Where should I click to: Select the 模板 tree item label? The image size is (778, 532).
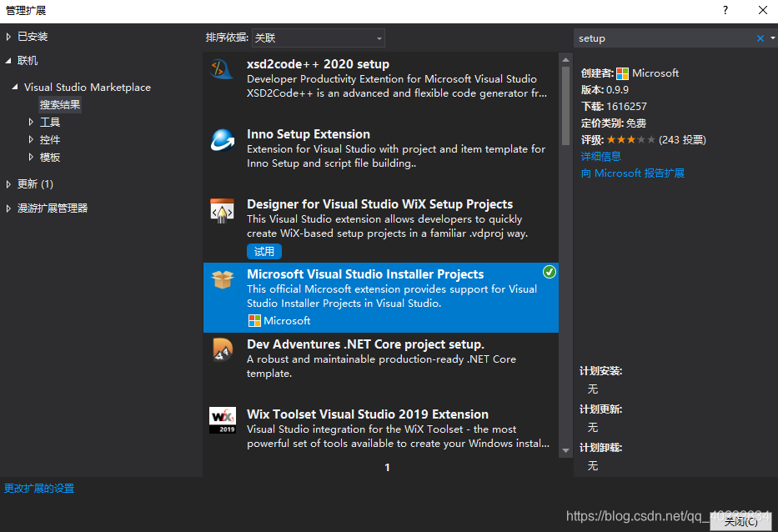pyautogui.click(x=50, y=158)
